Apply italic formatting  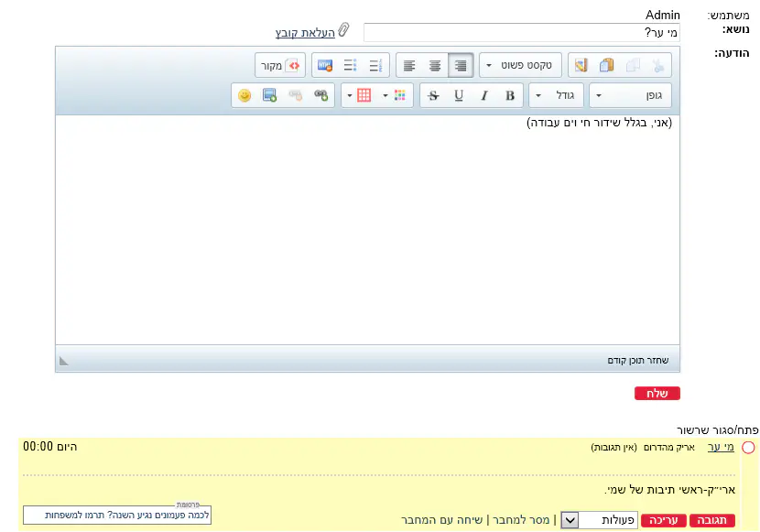(484, 95)
